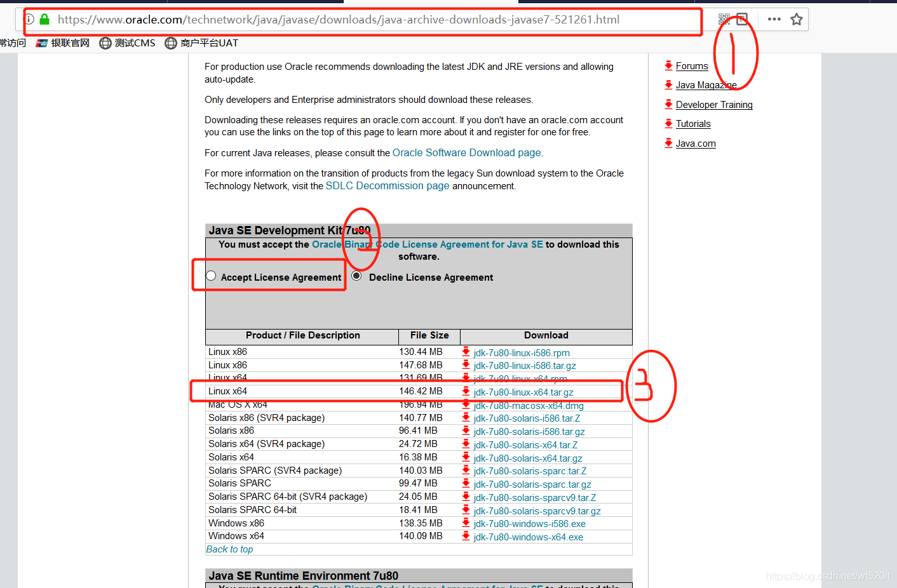Open the Java.com sidebar link
The width and height of the screenshot is (897, 588).
tap(696, 144)
